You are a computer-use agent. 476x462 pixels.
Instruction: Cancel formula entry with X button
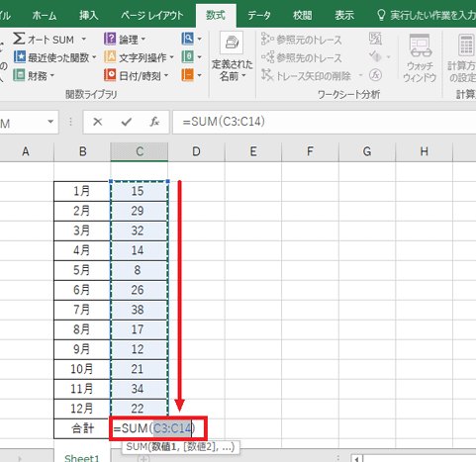97,122
